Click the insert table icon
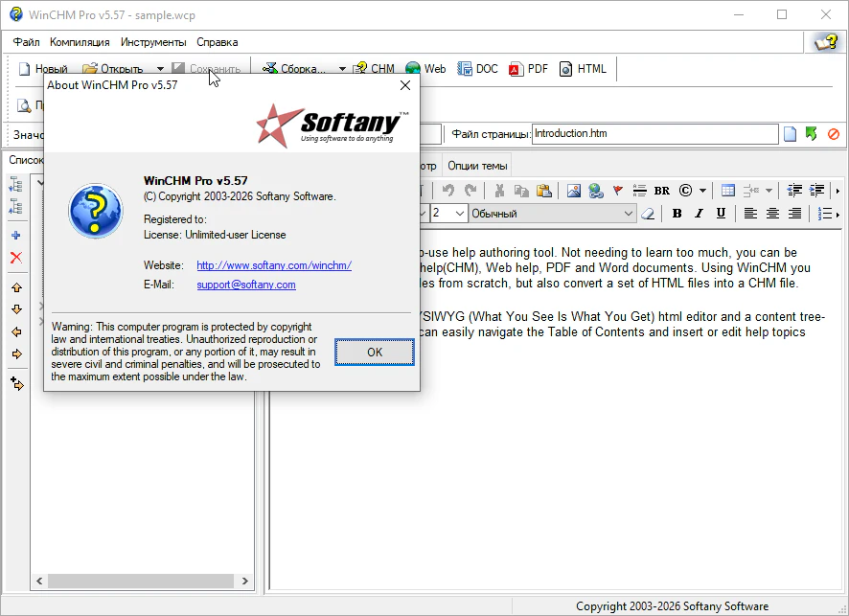The height and width of the screenshot is (616, 849). [727, 191]
